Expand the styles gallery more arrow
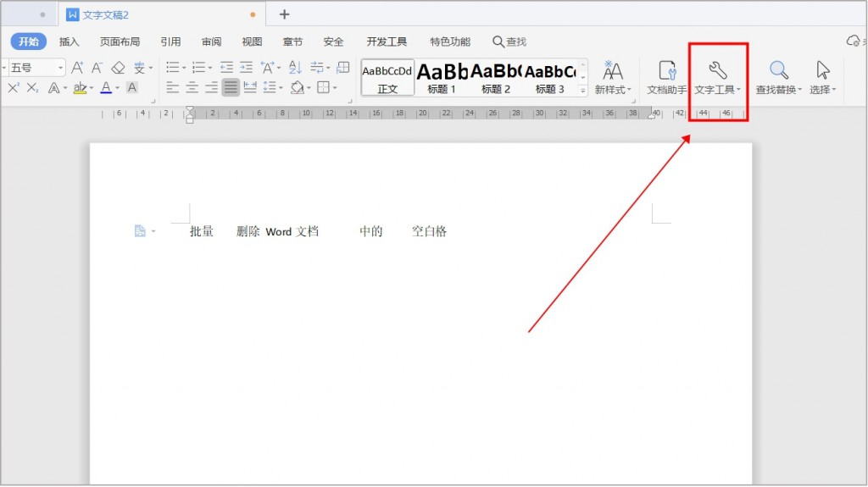868x487 pixels. [x=582, y=91]
